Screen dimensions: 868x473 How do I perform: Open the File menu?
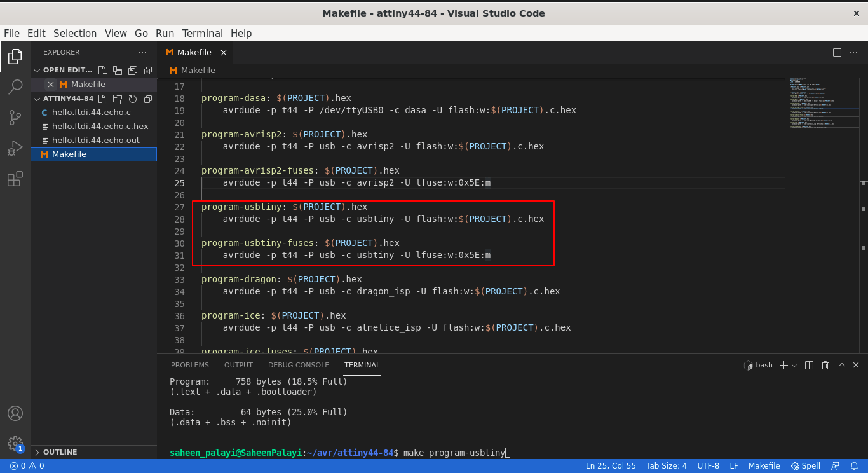(x=11, y=33)
